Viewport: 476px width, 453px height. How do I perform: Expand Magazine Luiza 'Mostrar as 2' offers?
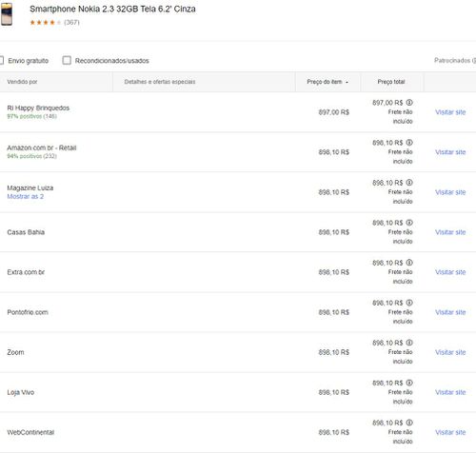click(x=26, y=196)
